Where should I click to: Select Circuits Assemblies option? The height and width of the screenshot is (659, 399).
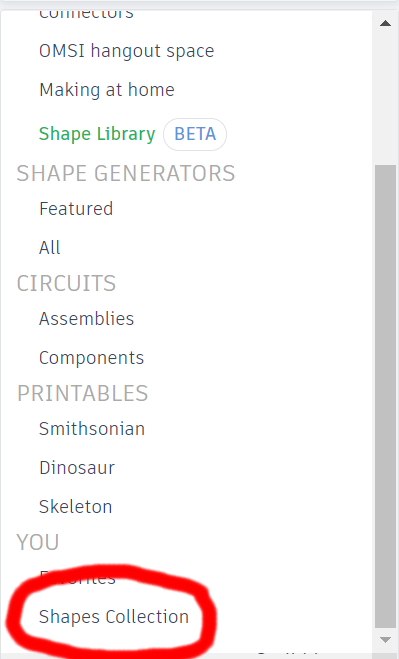click(x=87, y=319)
